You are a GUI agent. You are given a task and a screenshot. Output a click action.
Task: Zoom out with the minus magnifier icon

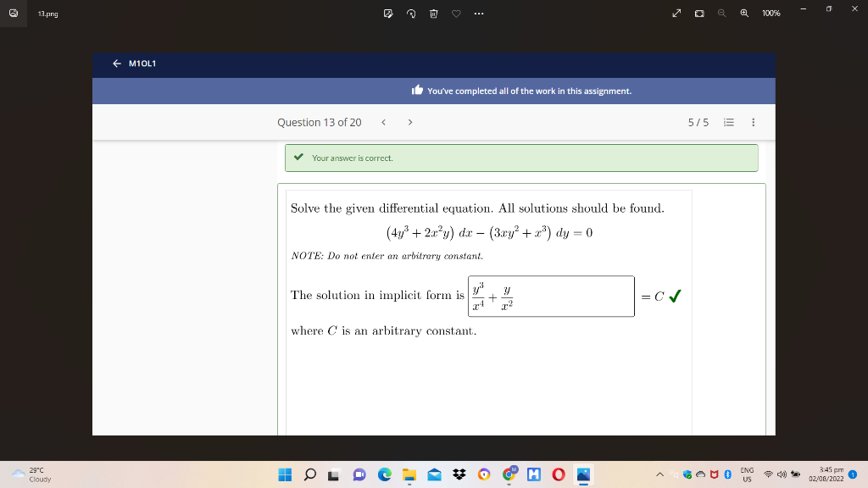722,14
